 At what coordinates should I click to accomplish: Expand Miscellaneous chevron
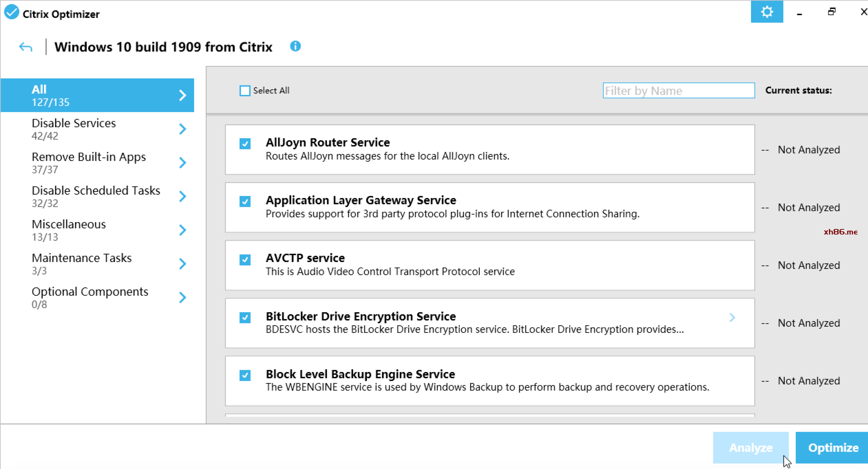182,230
